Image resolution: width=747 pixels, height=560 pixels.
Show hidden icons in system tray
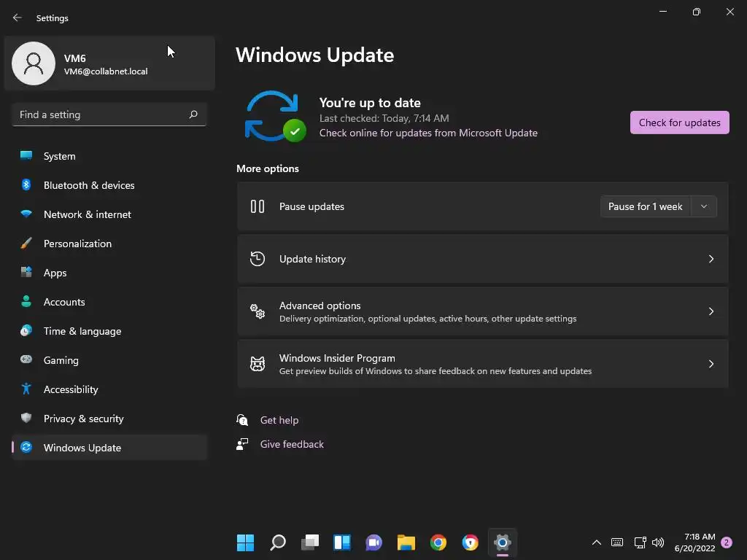597,542
